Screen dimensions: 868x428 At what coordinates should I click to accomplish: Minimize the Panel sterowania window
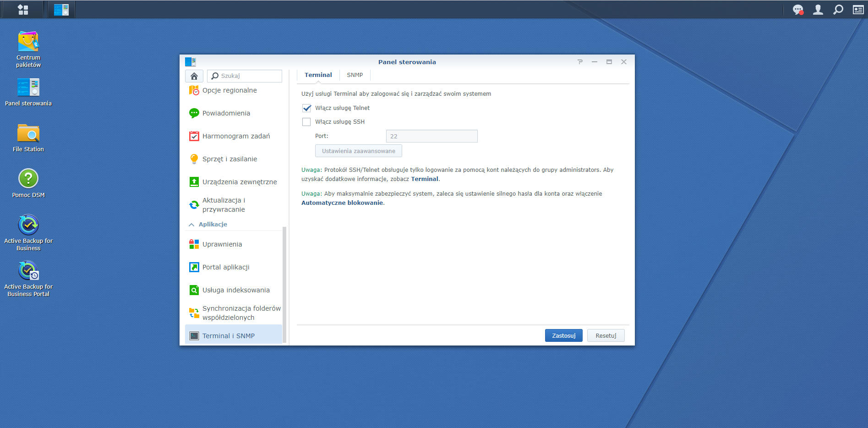595,62
